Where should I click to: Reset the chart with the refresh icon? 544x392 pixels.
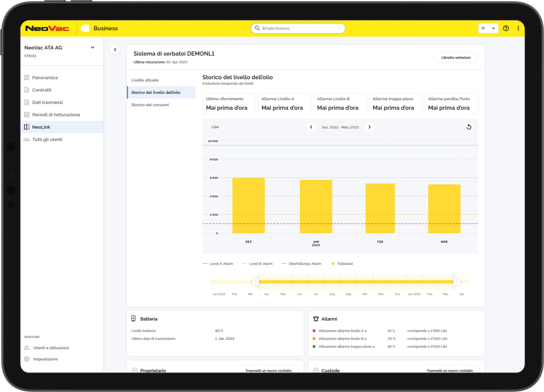[469, 127]
